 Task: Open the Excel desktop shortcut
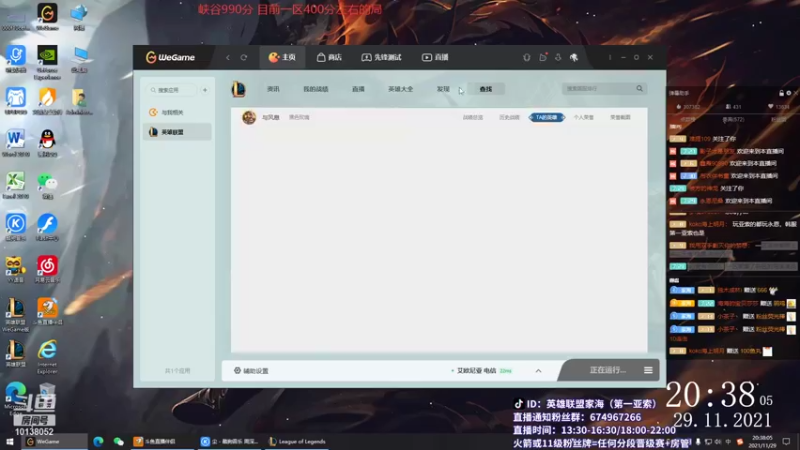pyautogui.click(x=15, y=185)
